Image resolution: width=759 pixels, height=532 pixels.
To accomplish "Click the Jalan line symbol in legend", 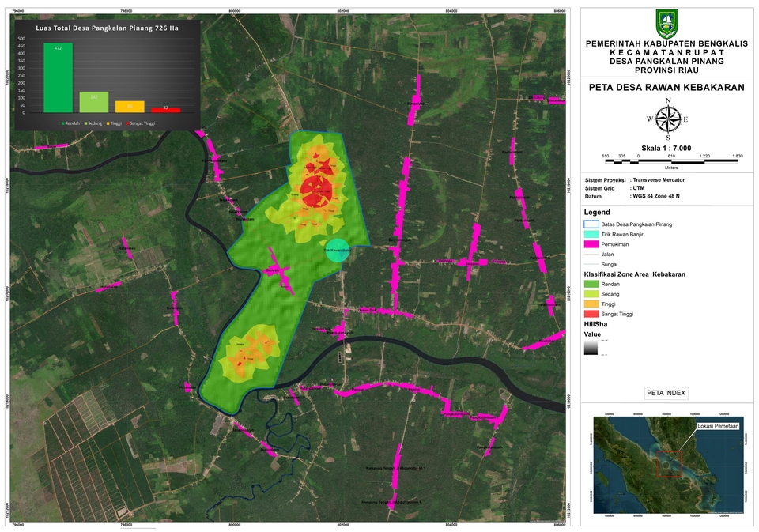I will (591, 254).
